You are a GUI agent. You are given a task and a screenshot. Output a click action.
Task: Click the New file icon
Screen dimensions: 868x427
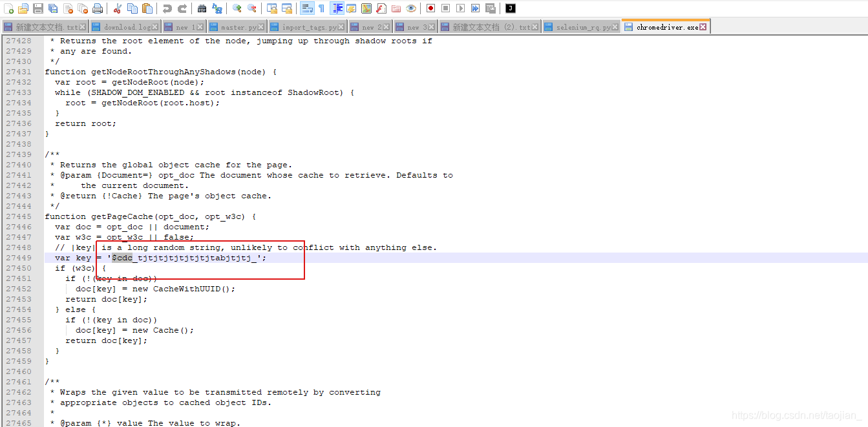8,8
